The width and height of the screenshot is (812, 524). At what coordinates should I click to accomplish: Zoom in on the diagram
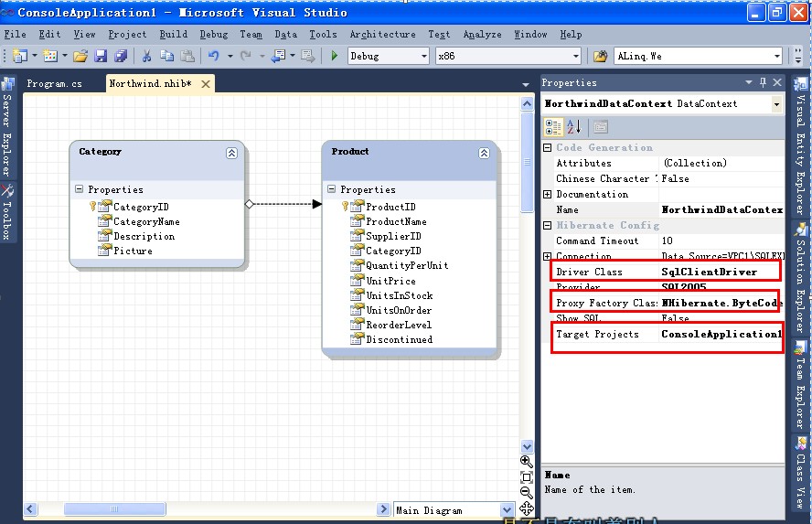point(526,461)
